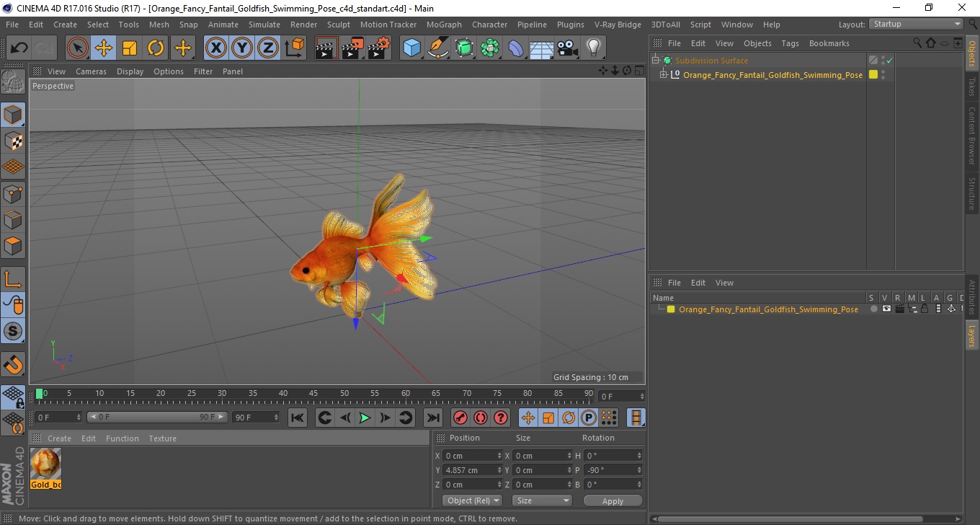Click the goldfish object yellow layer swatch

[x=873, y=75]
